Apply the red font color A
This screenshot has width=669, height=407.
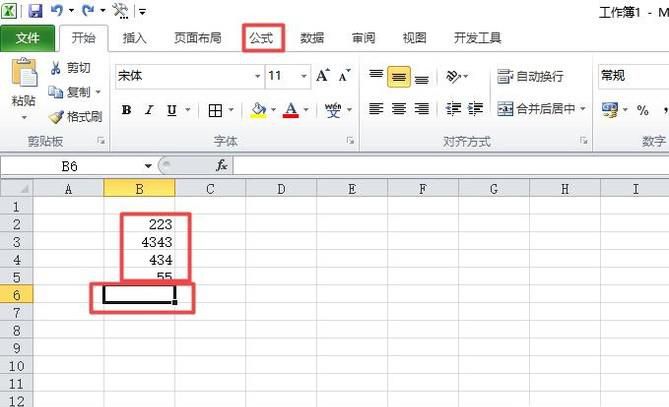(291, 110)
